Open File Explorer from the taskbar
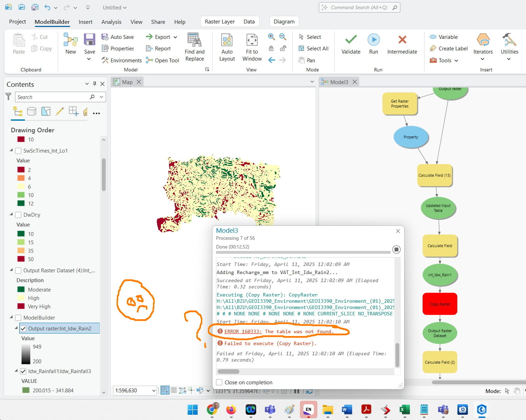 tap(328, 409)
